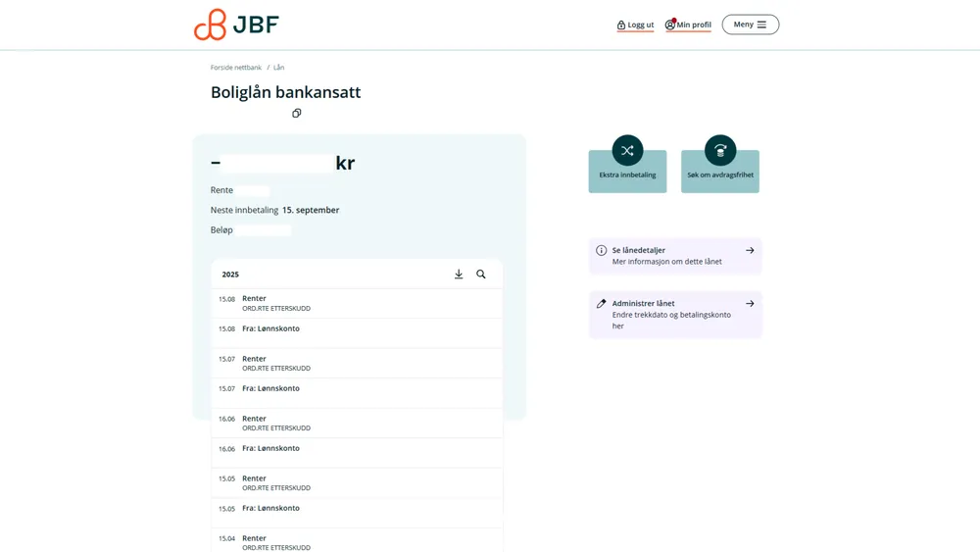This screenshot has height=552, width=980.
Task: Click the Ekstra innbetaling shuffle icon
Action: tap(627, 150)
